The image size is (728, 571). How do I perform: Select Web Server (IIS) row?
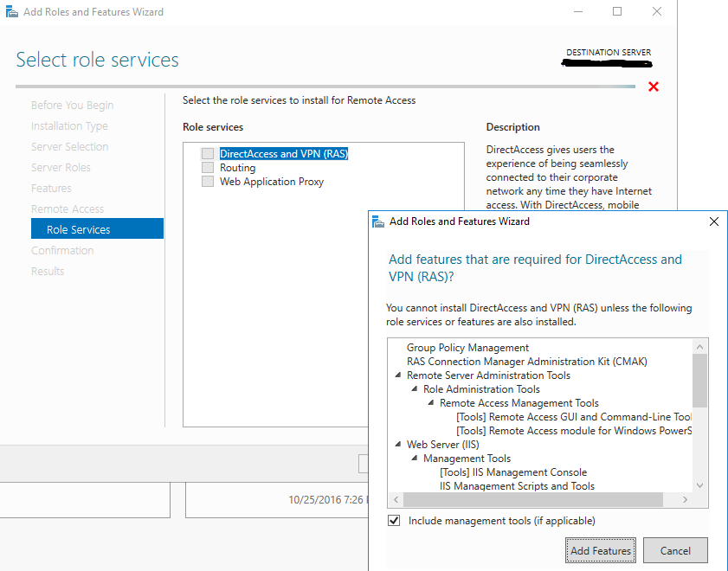pos(443,445)
